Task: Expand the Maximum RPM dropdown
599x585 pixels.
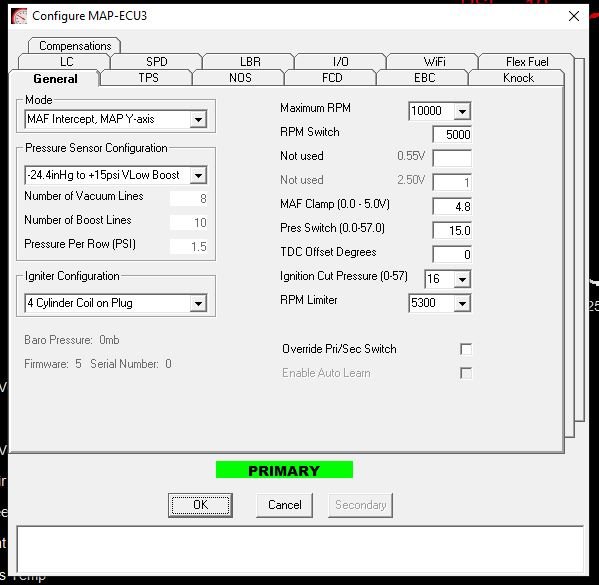Action: pyautogui.click(x=462, y=111)
